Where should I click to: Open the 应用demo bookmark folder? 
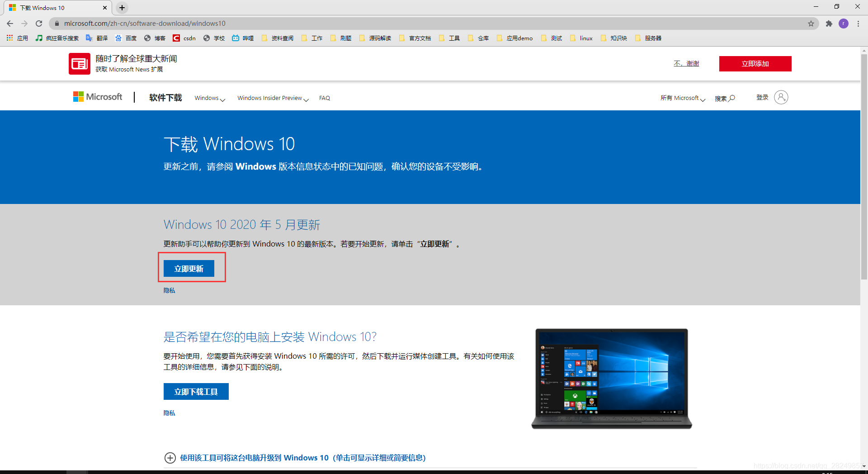[x=515, y=38]
